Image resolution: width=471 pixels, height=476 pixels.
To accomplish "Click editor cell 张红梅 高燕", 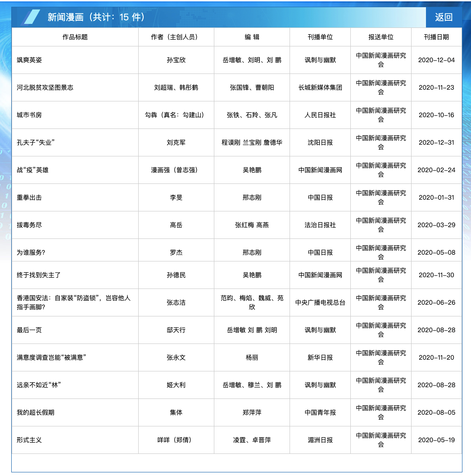I will click(252, 225).
